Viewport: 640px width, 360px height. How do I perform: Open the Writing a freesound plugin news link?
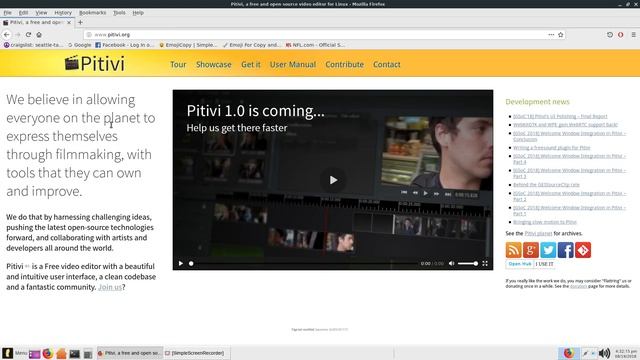pyautogui.click(x=551, y=148)
